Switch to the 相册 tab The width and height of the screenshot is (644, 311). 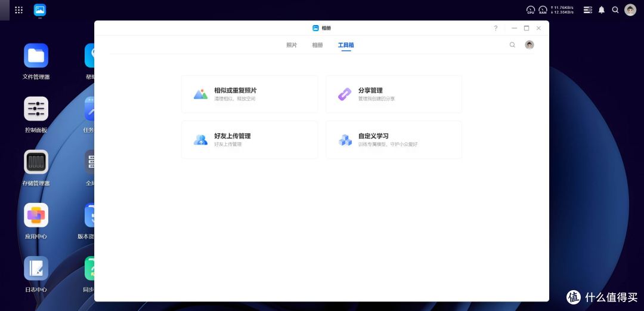[x=317, y=45]
